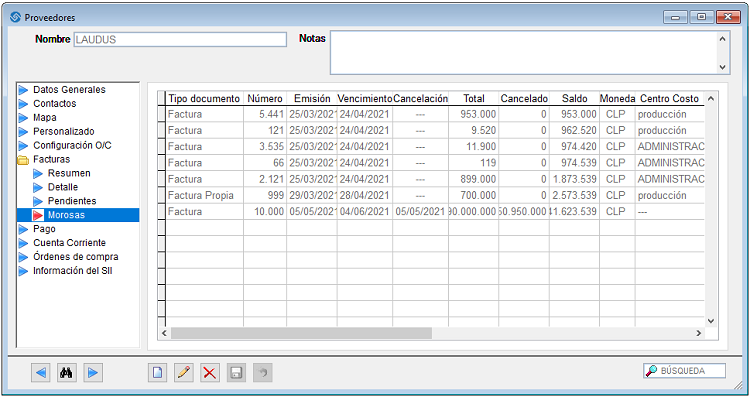Screen dimensions: 750x397
Task: Edit record with the pencil icon
Action: [x=184, y=373]
